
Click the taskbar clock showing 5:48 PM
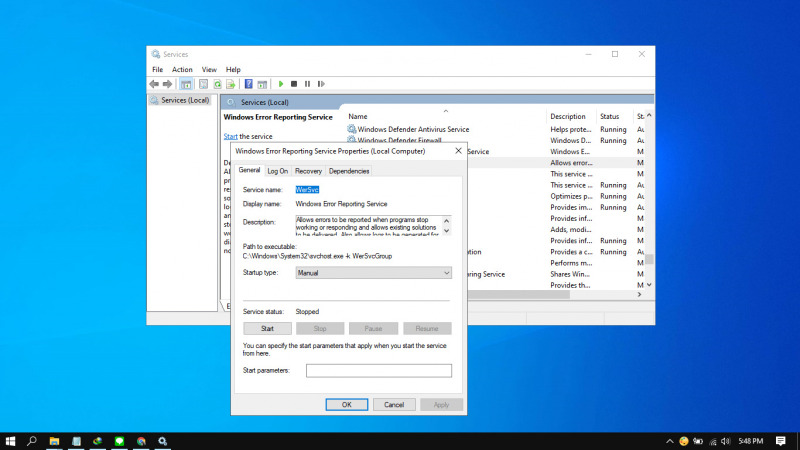coord(751,441)
